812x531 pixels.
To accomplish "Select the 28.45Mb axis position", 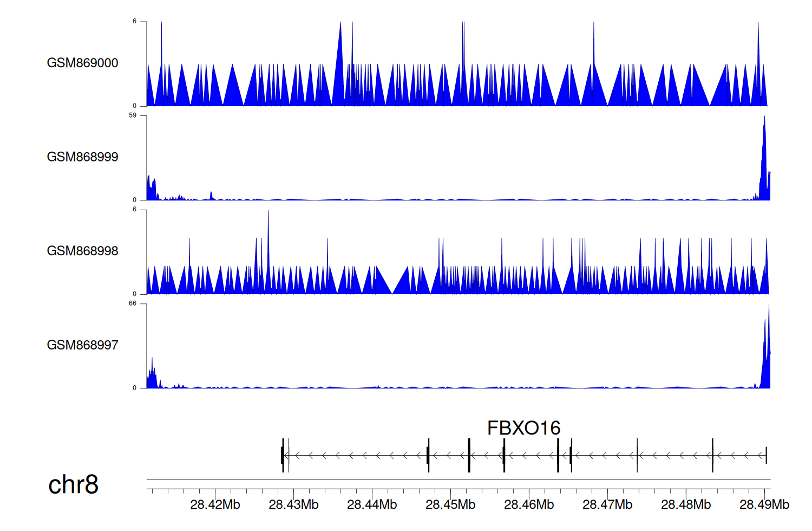I will tap(450, 505).
